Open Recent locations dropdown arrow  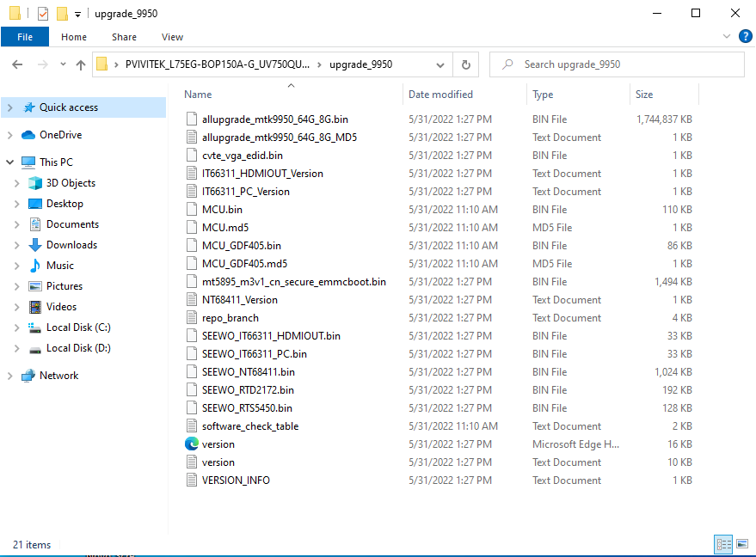63,64
